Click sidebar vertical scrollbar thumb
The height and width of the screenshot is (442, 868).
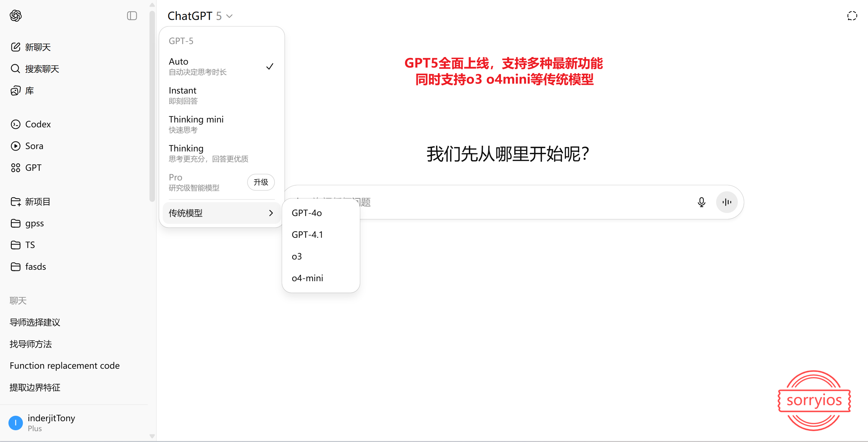[x=152, y=106]
